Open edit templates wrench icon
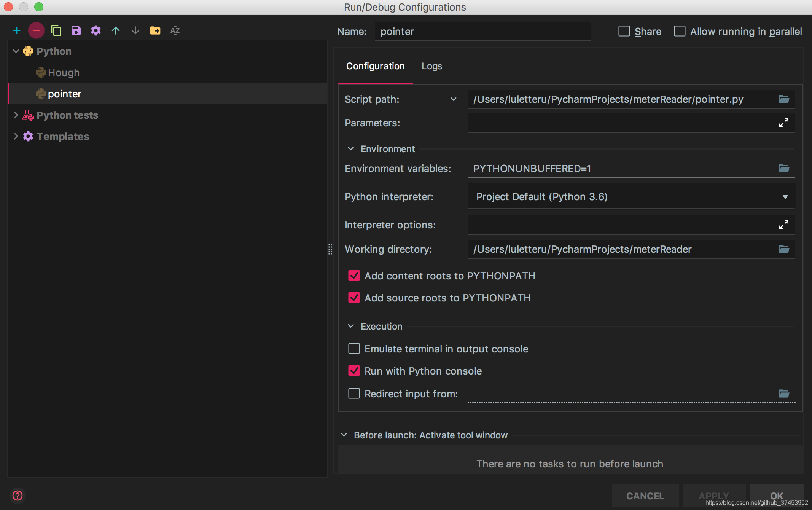This screenshot has height=510, width=812. click(96, 30)
